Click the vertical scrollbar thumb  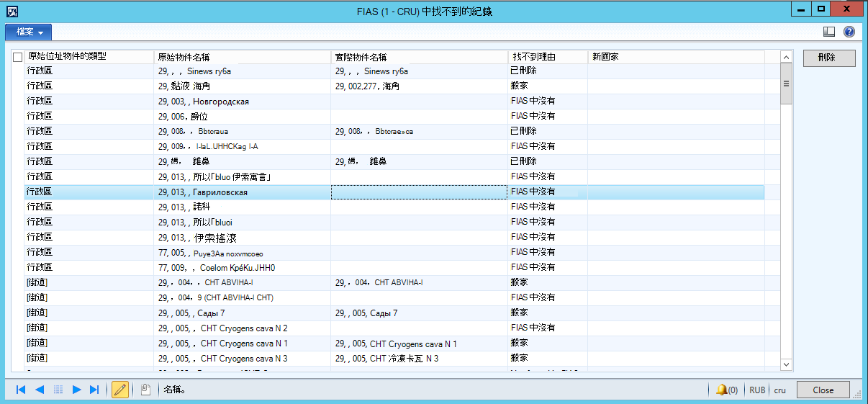tap(786, 84)
